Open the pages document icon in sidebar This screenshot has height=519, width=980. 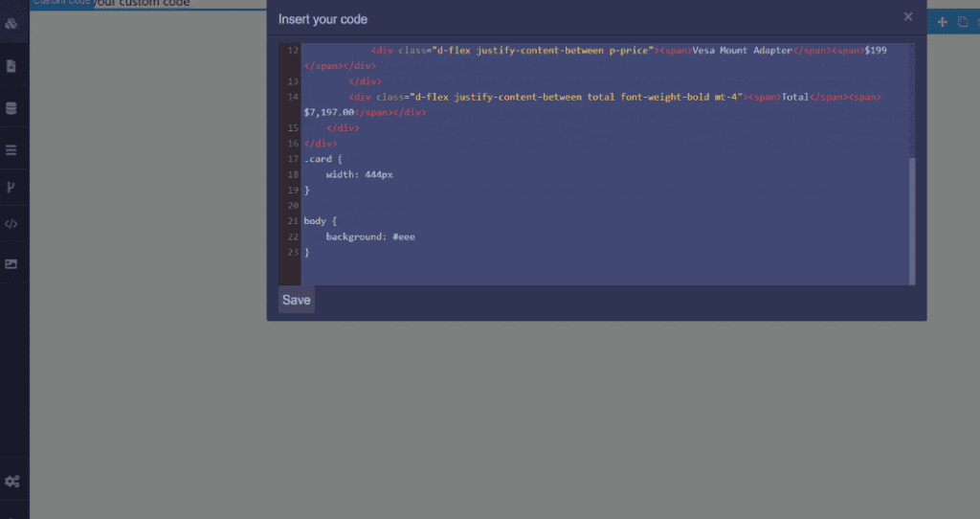pos(11,66)
